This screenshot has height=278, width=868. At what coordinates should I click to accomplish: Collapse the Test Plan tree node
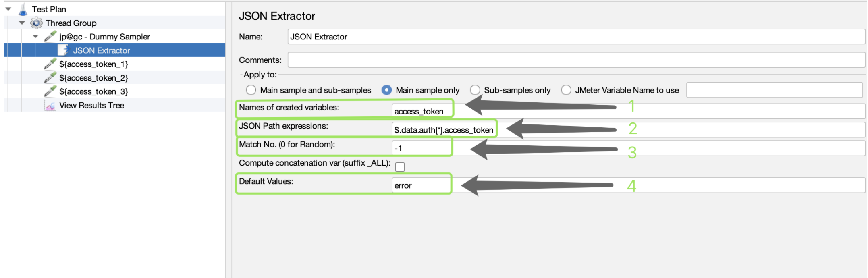click(x=8, y=9)
